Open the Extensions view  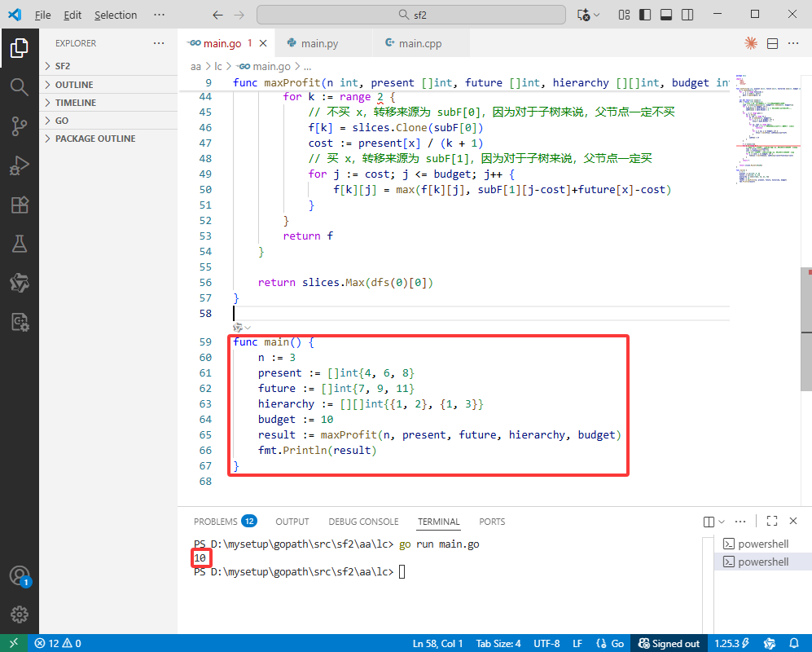[20, 205]
